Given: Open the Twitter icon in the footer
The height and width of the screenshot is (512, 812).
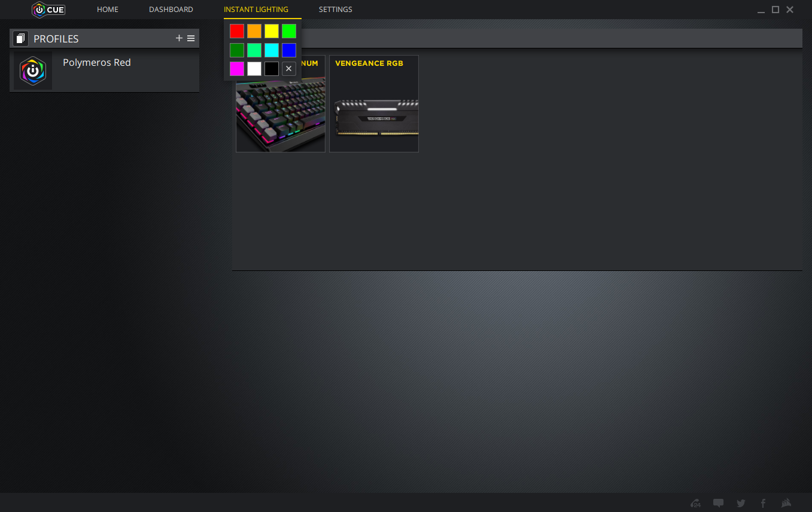Looking at the screenshot, I should [741, 503].
